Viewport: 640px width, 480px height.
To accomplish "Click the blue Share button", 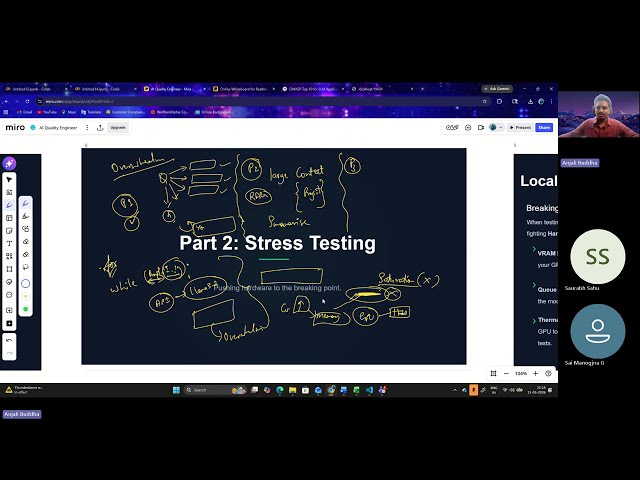I will (544, 128).
